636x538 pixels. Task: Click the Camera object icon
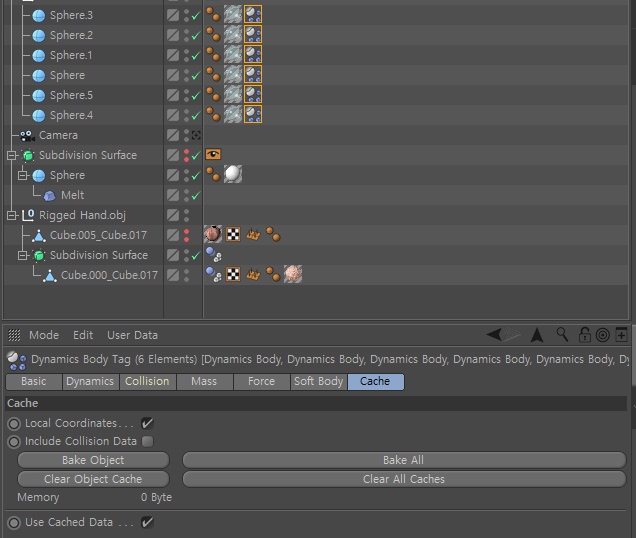[27, 136]
